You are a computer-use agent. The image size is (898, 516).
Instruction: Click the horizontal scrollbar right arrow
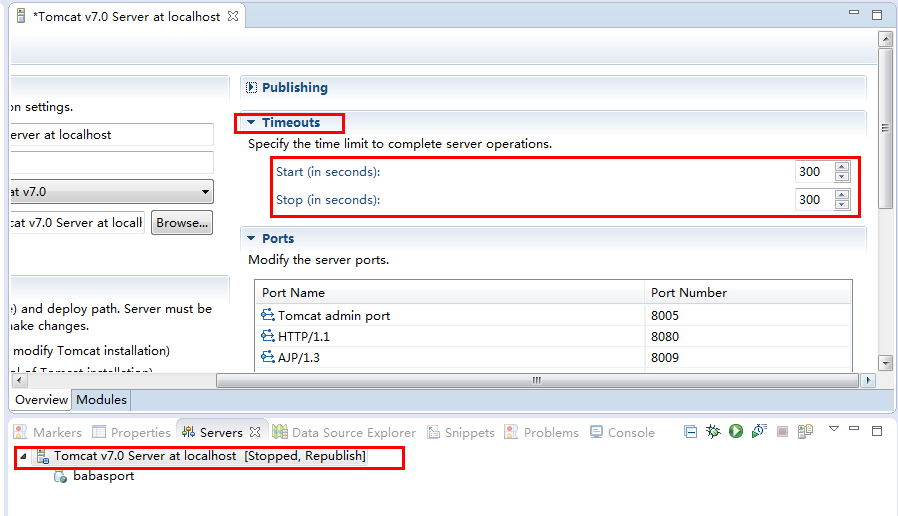point(868,380)
